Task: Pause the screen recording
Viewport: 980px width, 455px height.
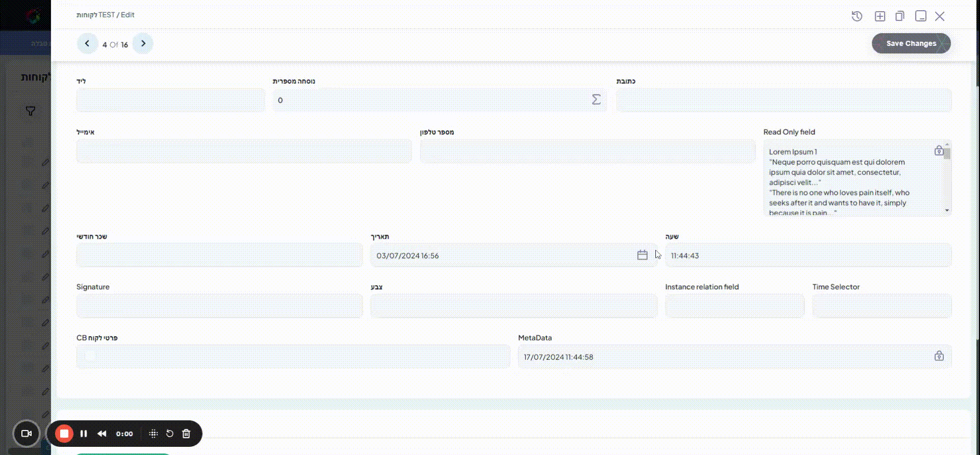Action: coord(84,434)
